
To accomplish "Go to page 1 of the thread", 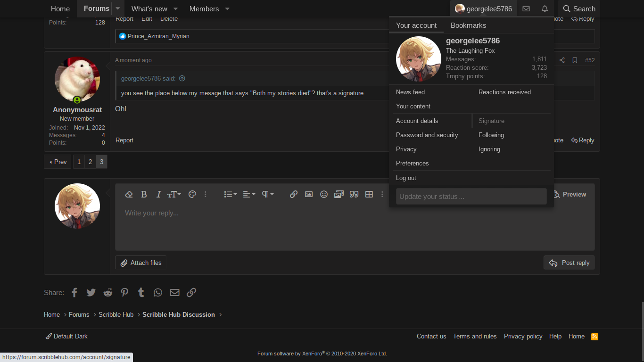I will point(79,162).
